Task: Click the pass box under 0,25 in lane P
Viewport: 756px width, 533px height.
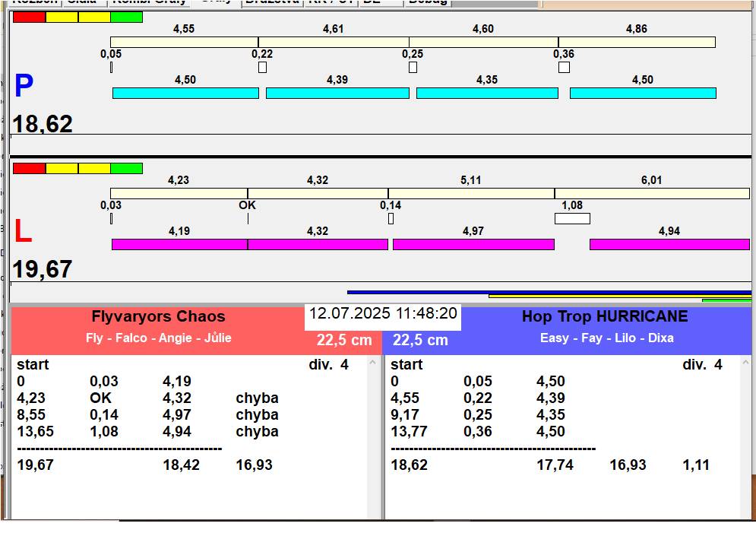Action: click(x=413, y=67)
